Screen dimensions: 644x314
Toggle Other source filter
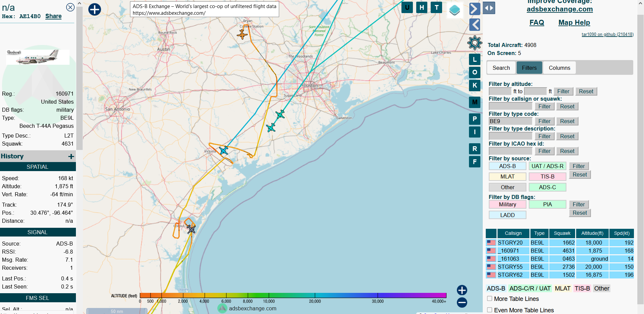[507, 187]
